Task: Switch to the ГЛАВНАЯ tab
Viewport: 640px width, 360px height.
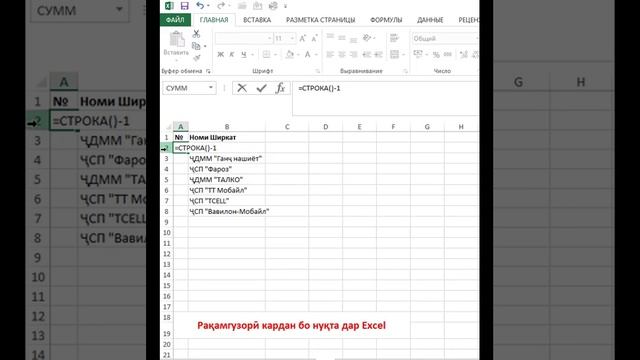Action: (x=213, y=20)
